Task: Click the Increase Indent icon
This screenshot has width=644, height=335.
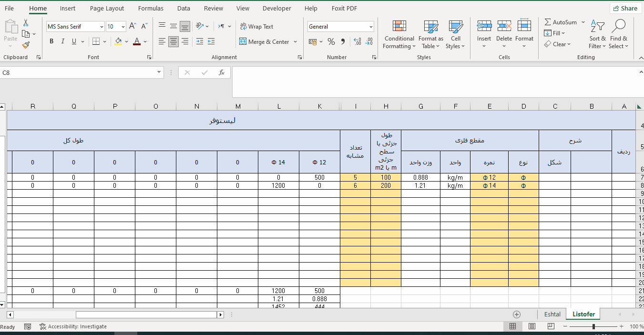Action: pyautogui.click(x=211, y=41)
